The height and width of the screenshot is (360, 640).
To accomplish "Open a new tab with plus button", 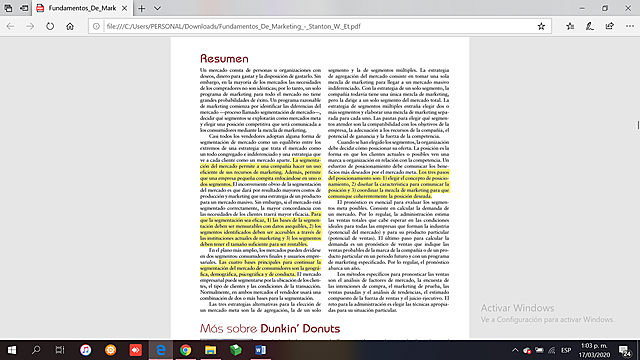I will 141,8.
